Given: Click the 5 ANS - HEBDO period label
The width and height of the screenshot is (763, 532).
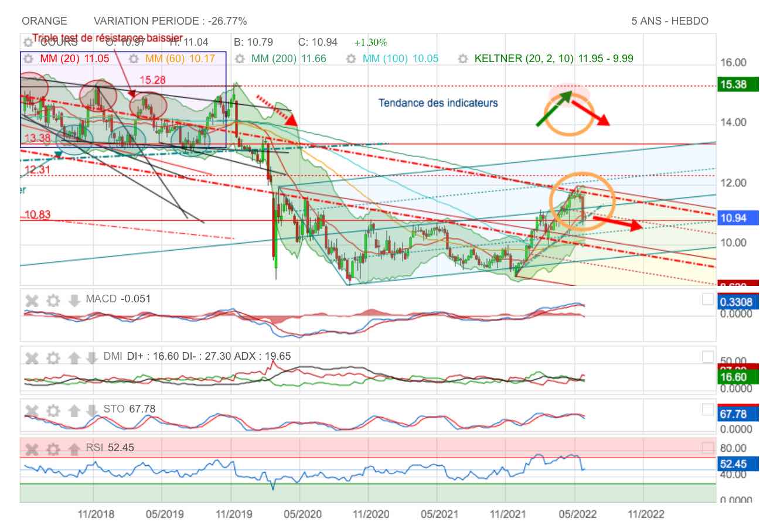Looking at the screenshot, I should 670,21.
